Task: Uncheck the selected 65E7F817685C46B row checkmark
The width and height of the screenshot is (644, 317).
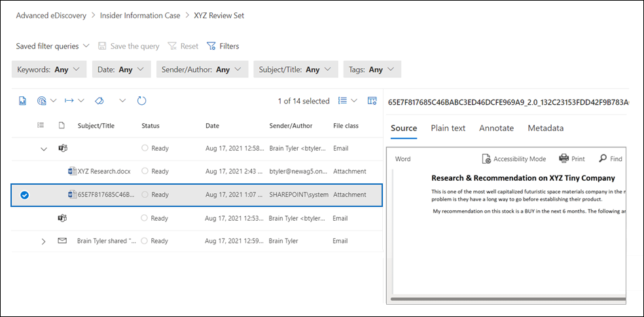Action: (24, 195)
